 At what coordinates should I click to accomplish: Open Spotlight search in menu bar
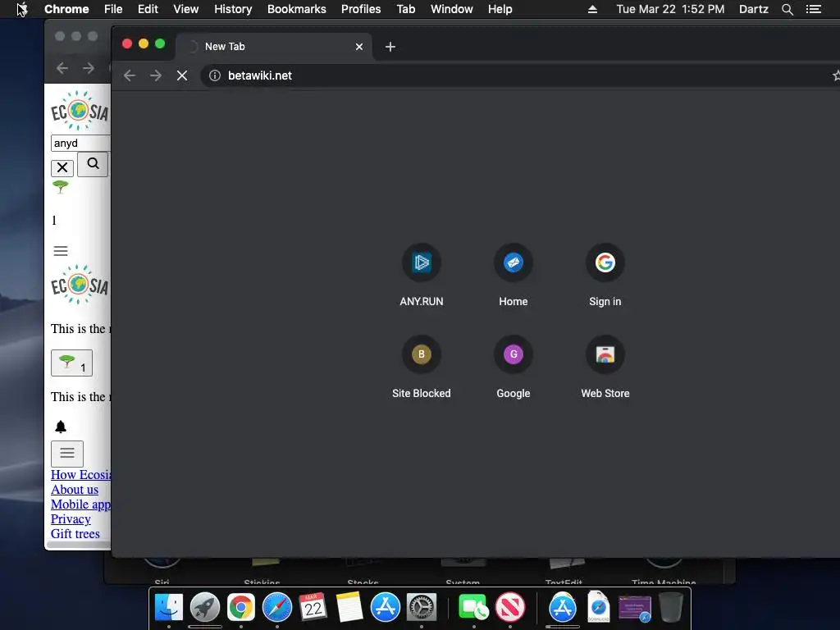787,9
